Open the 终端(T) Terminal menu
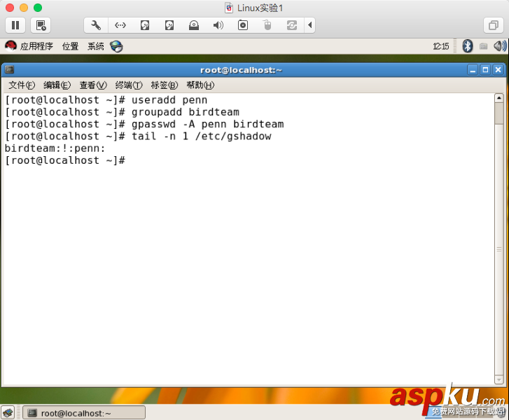Viewport: 509px width, 420px height. tap(129, 85)
